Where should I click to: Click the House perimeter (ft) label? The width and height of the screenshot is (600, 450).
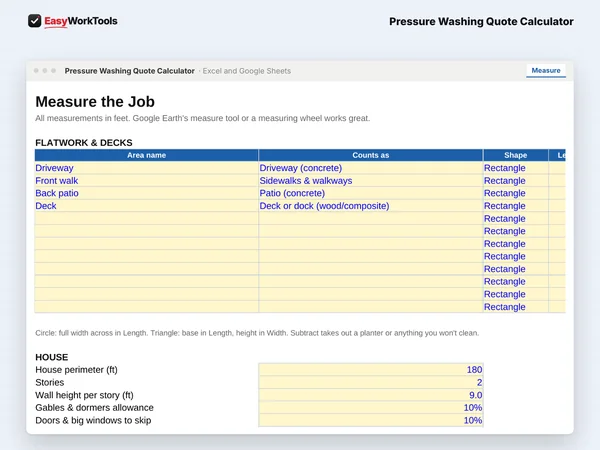click(76, 370)
